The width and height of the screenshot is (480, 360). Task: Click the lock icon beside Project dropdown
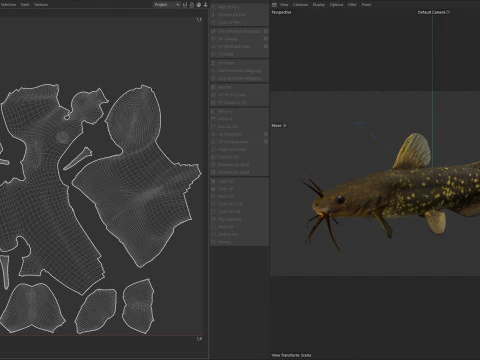pos(192,5)
